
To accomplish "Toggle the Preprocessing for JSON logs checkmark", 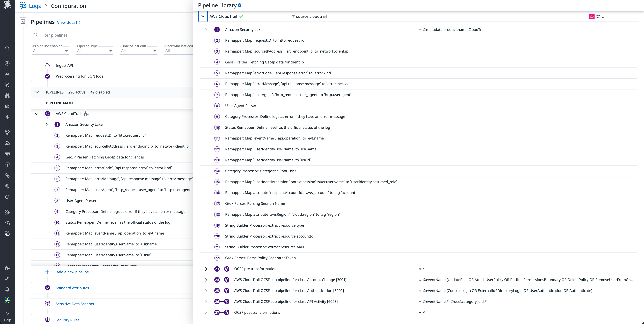I will pyautogui.click(x=47, y=76).
